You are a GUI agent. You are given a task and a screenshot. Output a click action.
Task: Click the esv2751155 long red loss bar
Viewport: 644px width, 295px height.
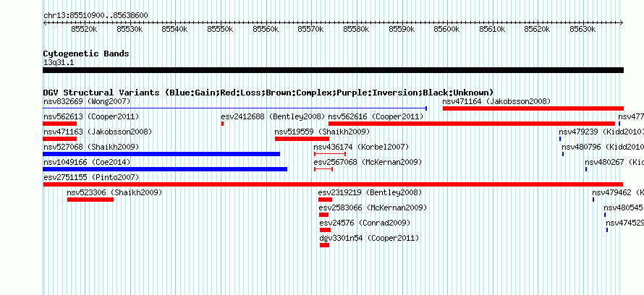333,184
